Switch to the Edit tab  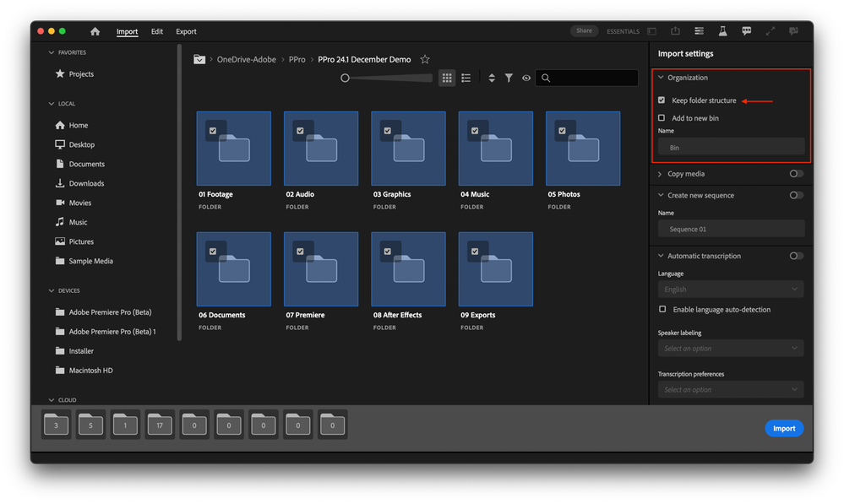coord(157,32)
